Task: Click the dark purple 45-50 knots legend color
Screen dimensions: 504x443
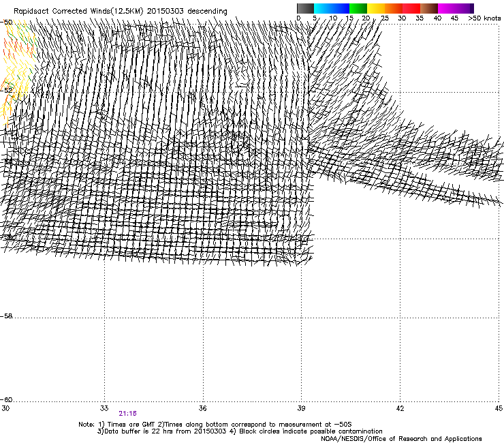Action: tap(464, 8)
